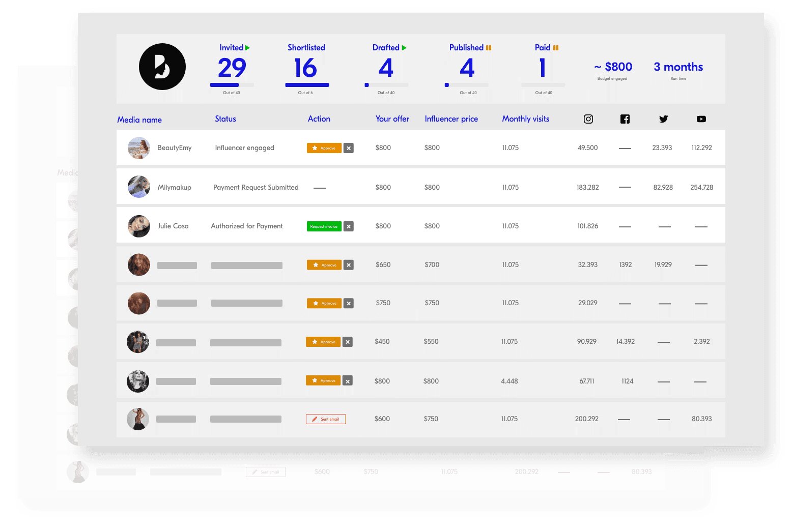Click the ~ $800 budget engaged value
Image resolution: width=792 pixels, height=532 pixels.
(613, 67)
